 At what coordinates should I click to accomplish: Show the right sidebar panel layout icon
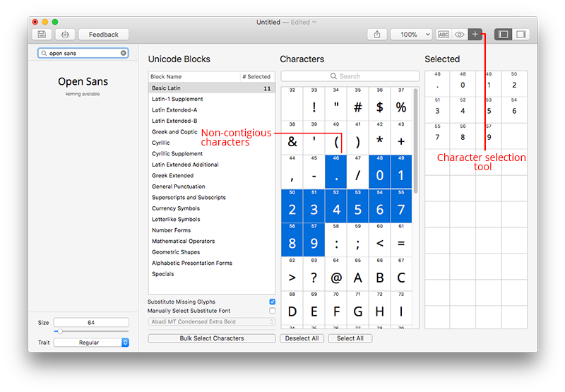521,35
